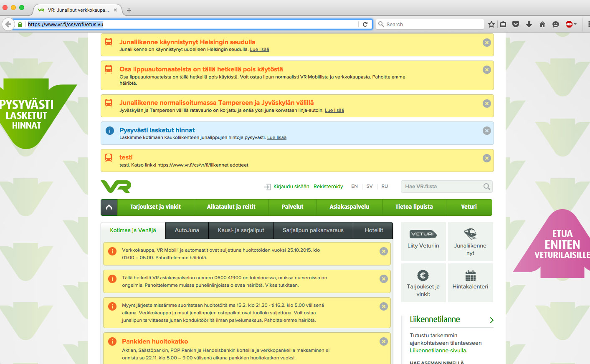The width and height of the screenshot is (590, 364).
Task: Open Tarjoukset ja vinkit euro icon tile
Action: point(423,282)
